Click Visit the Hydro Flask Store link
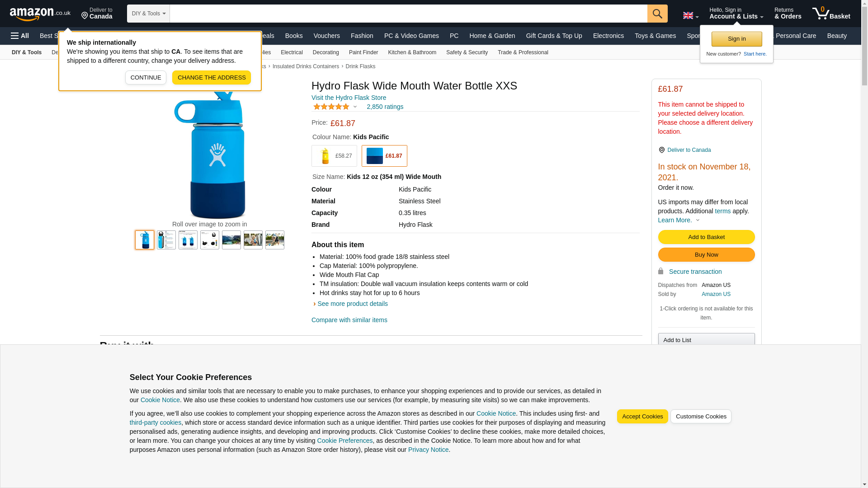868x488 pixels. (x=348, y=98)
